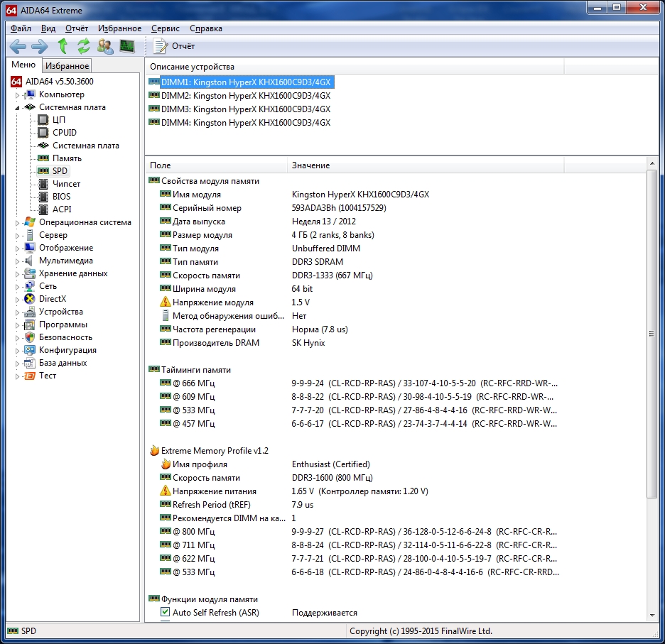Select DIMM3 Kingston HyperX device row
The height and width of the screenshot is (644, 665).
click(x=245, y=109)
